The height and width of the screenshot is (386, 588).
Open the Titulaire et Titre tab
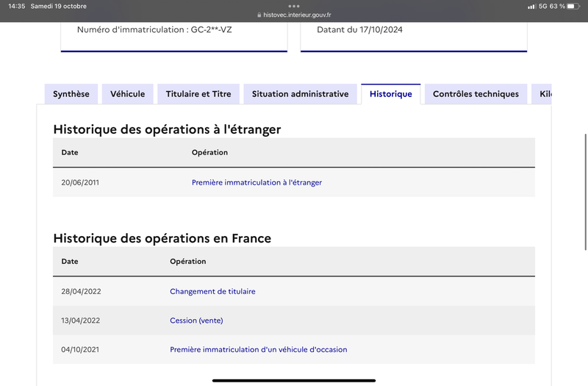tap(198, 94)
